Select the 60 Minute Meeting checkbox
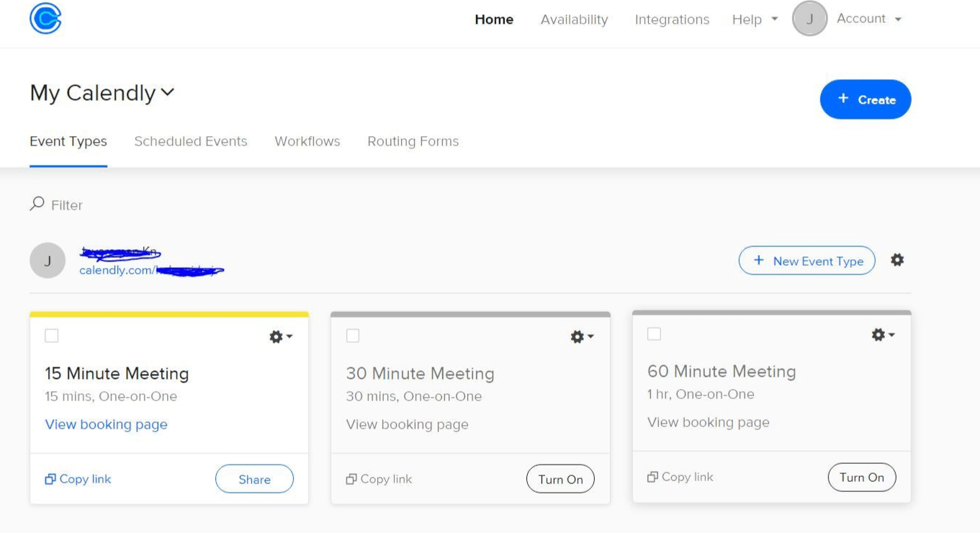This screenshot has width=980, height=533. (x=654, y=333)
